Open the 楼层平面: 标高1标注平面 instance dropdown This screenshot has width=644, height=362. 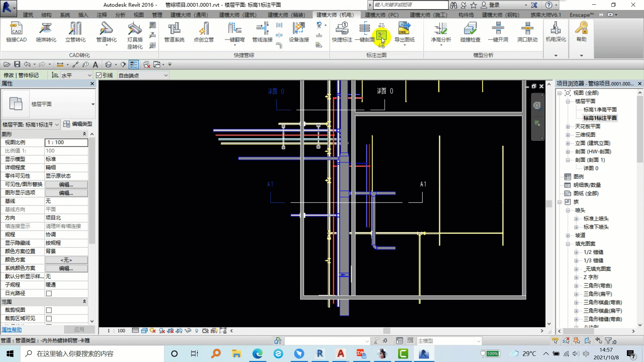[x=31, y=125]
